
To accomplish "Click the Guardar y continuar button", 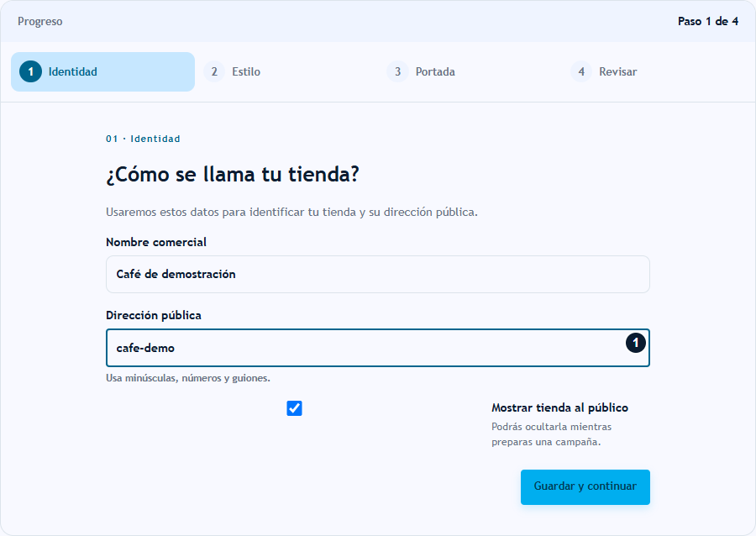I will tap(585, 487).
